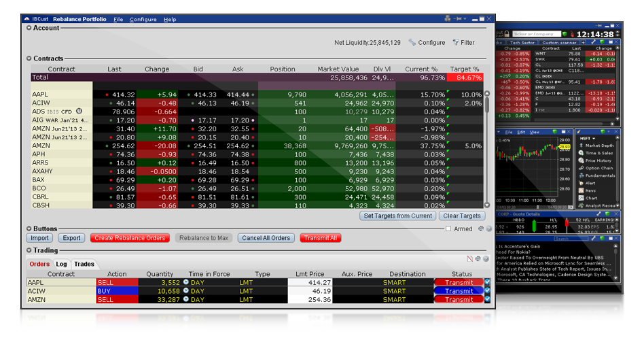Click the people icon in the Rebalance Portfolio title bar
The image size is (644, 340).
448,18
